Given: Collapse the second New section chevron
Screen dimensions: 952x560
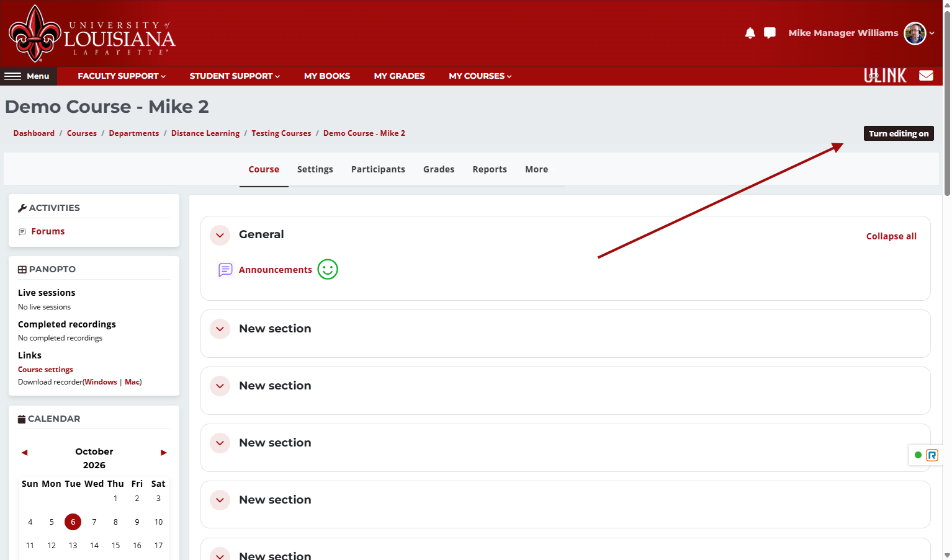Looking at the screenshot, I should coord(220,386).
